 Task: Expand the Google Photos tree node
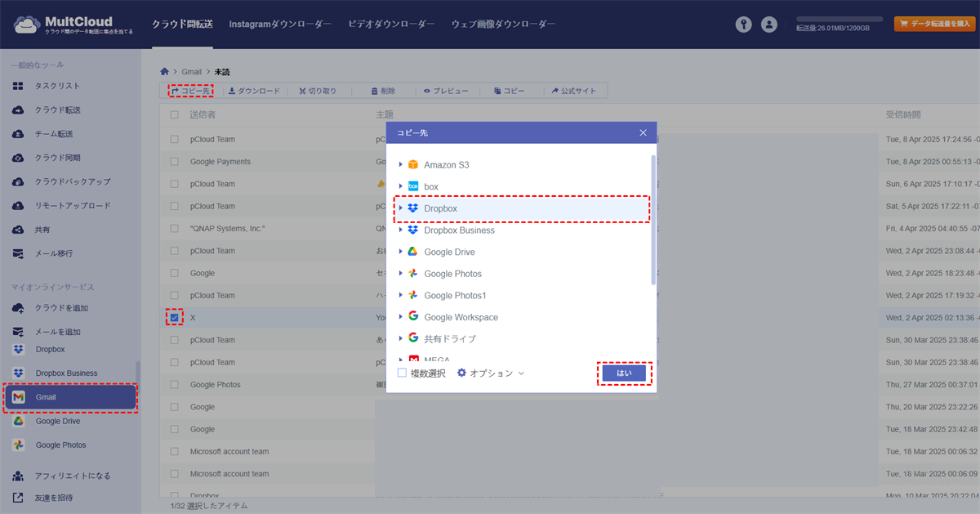[x=400, y=274]
